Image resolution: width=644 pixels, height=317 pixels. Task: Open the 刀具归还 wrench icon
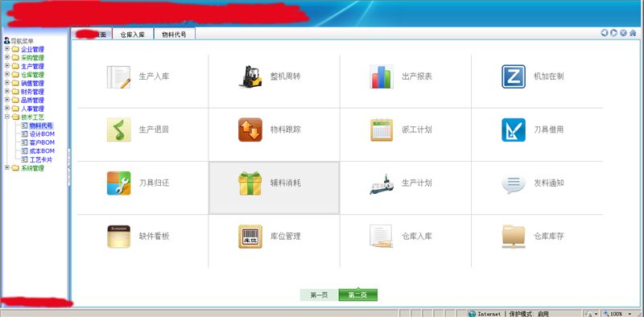coord(118,183)
